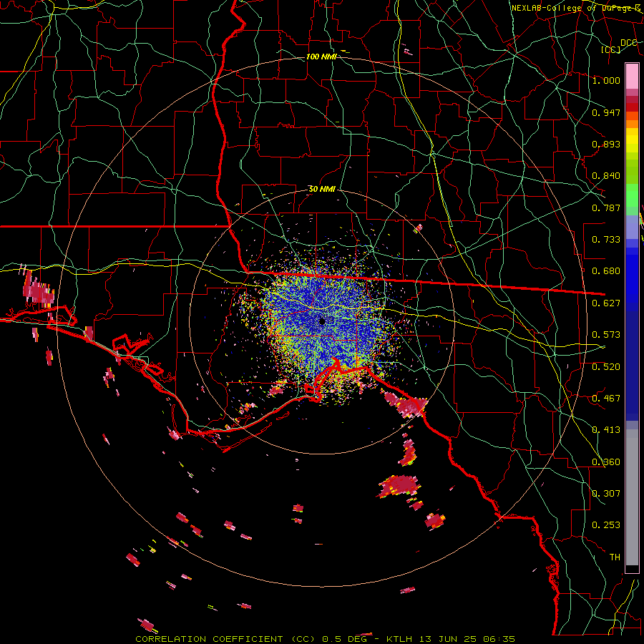Screen dimensions: 644x644
Task: Click the 0.520 scale value
Action: coord(606,367)
